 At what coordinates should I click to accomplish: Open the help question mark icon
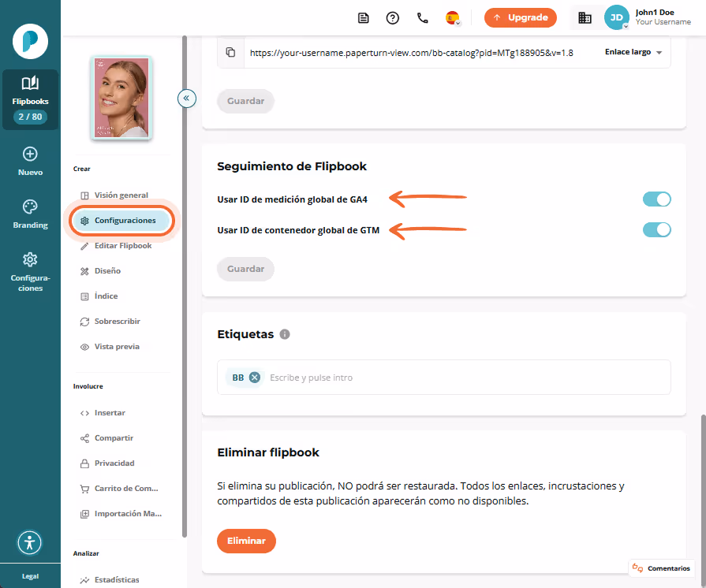393,18
